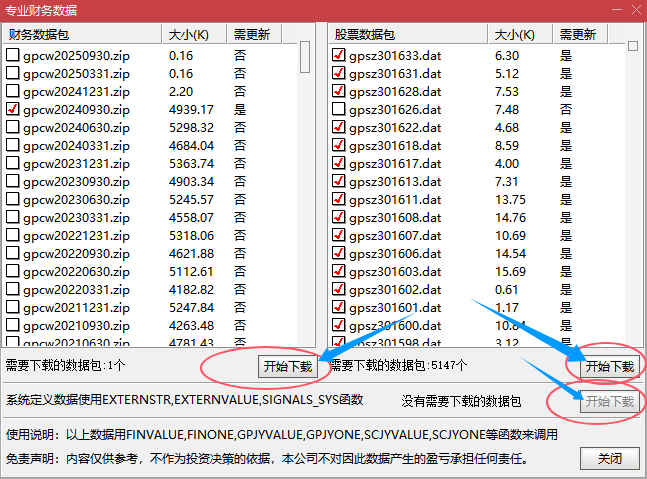Uncheck gpsz301633.dat in stock data list

pos(339,56)
